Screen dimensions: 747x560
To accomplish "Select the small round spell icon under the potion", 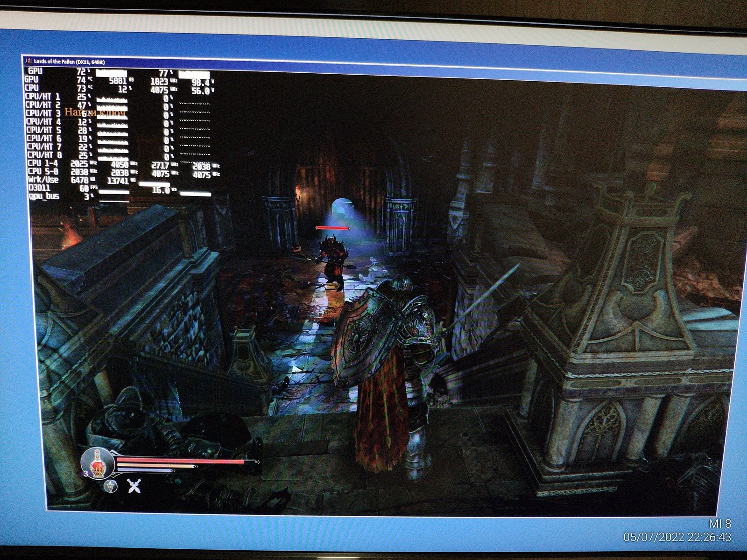I will [x=110, y=486].
